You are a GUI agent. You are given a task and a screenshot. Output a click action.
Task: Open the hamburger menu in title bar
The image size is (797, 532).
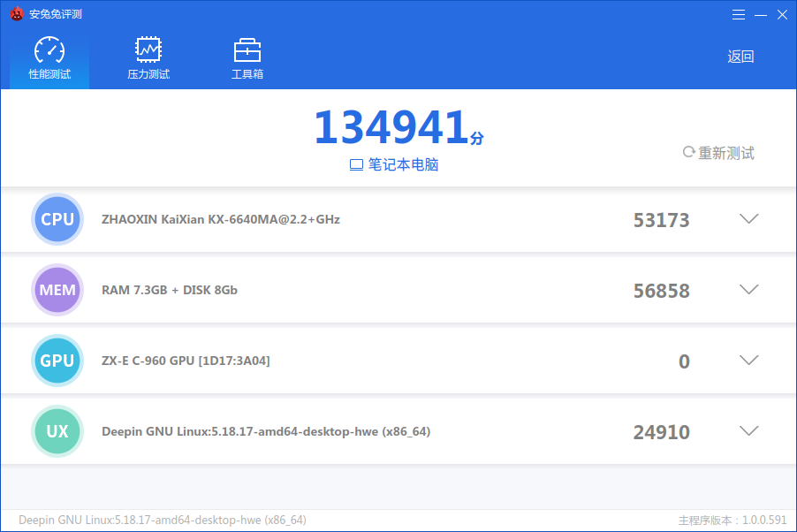pos(739,14)
